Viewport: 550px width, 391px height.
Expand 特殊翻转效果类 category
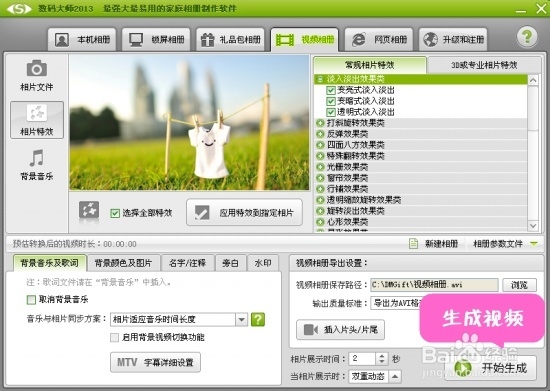tap(320, 156)
